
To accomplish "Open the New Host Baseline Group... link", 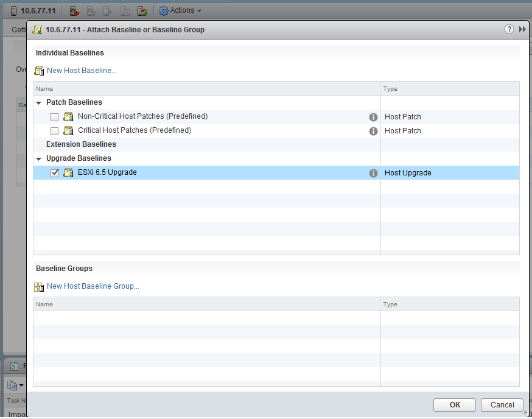I will tap(93, 286).
